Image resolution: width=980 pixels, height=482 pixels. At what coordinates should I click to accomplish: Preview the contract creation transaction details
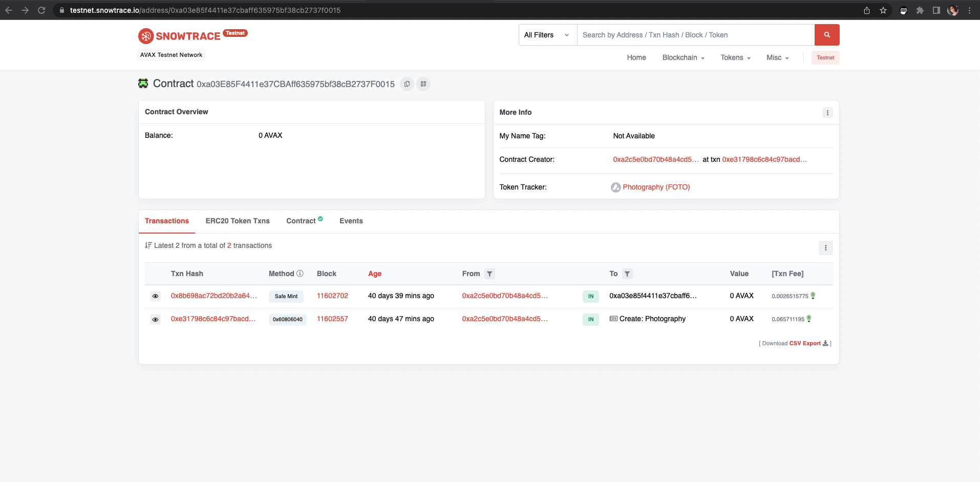point(155,320)
